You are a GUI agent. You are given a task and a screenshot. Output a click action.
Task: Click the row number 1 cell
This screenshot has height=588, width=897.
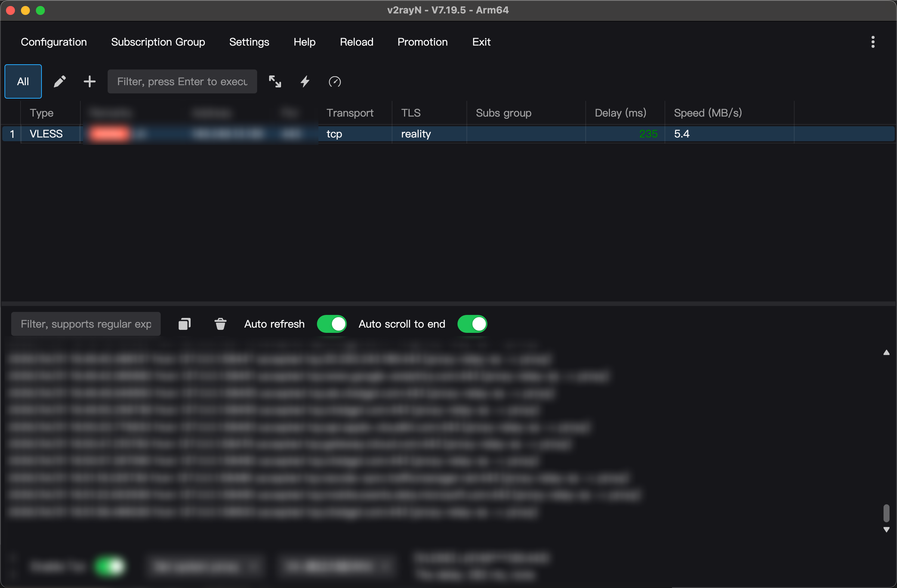12,134
